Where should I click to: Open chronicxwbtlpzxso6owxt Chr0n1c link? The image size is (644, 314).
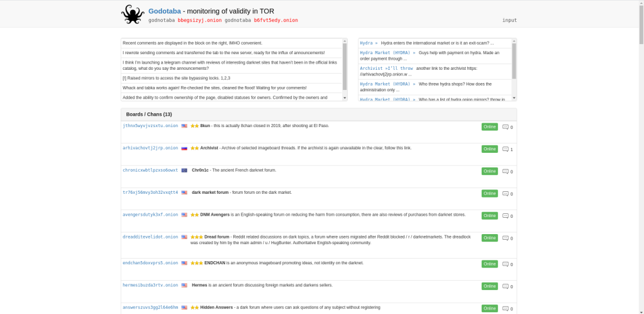(150, 170)
